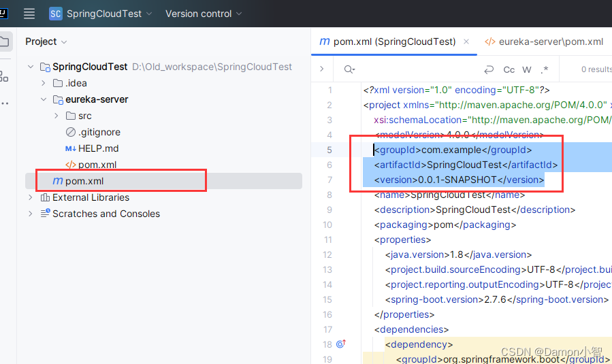Open the Project tool window folder icon

(x=5, y=42)
